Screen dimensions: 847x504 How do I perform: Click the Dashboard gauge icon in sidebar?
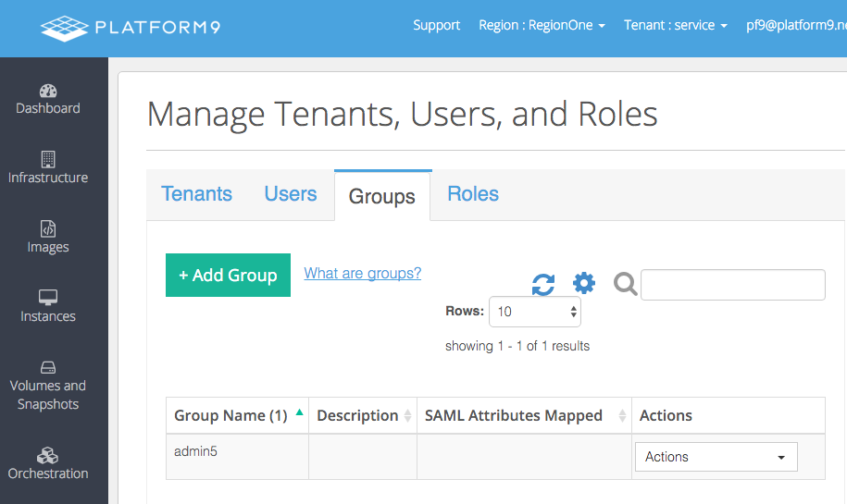[x=48, y=91]
